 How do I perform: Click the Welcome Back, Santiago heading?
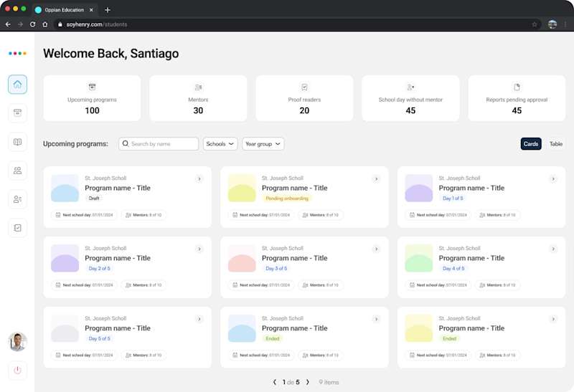(111, 53)
